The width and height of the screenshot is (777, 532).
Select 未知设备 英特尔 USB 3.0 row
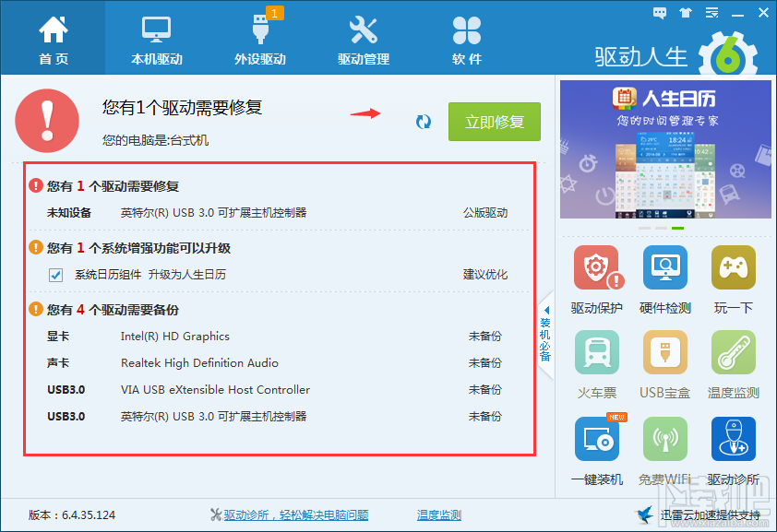coord(279,213)
